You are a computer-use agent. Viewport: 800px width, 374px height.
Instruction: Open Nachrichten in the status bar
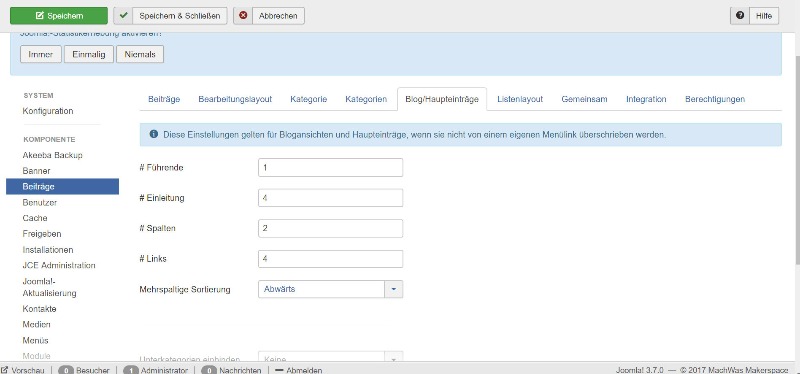click(231, 370)
